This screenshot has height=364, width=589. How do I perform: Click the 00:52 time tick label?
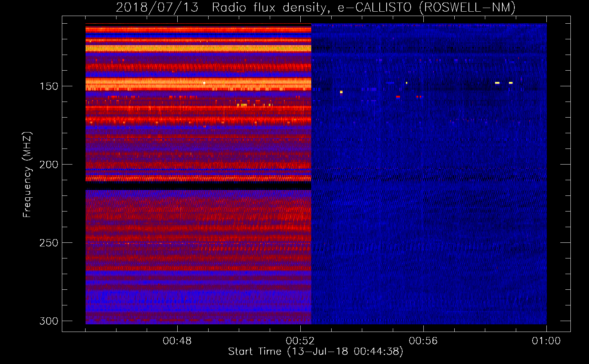click(300, 341)
